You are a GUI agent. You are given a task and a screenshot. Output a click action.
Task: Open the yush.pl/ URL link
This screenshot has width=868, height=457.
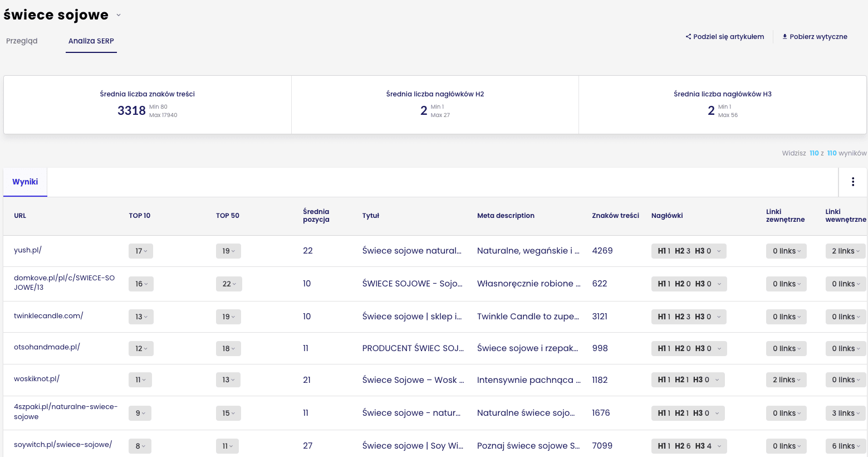(28, 250)
